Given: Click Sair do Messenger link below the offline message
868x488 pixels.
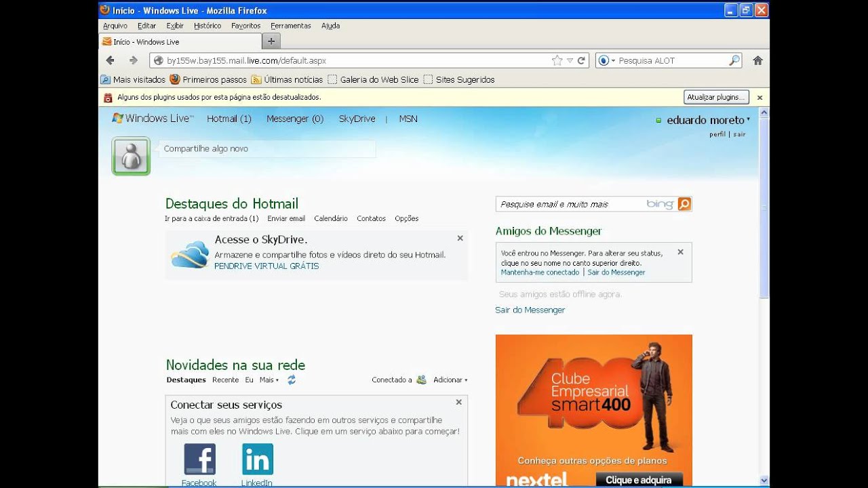Looking at the screenshot, I should (530, 310).
